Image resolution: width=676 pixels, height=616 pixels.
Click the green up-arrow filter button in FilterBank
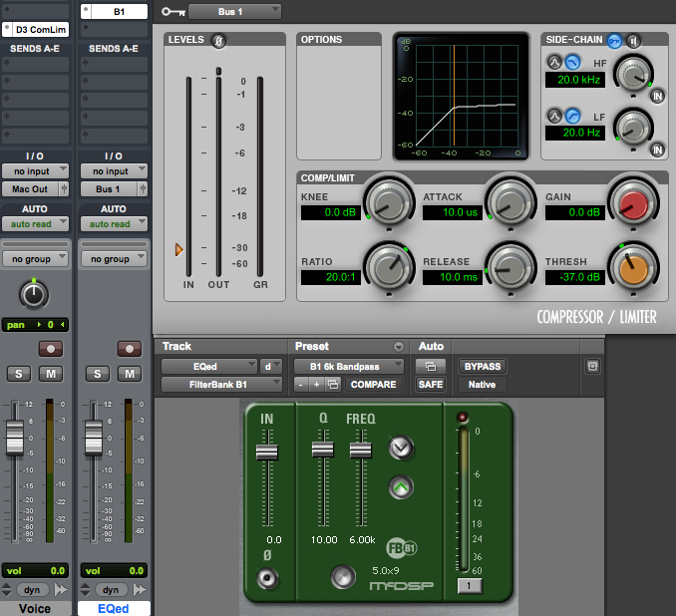point(401,487)
